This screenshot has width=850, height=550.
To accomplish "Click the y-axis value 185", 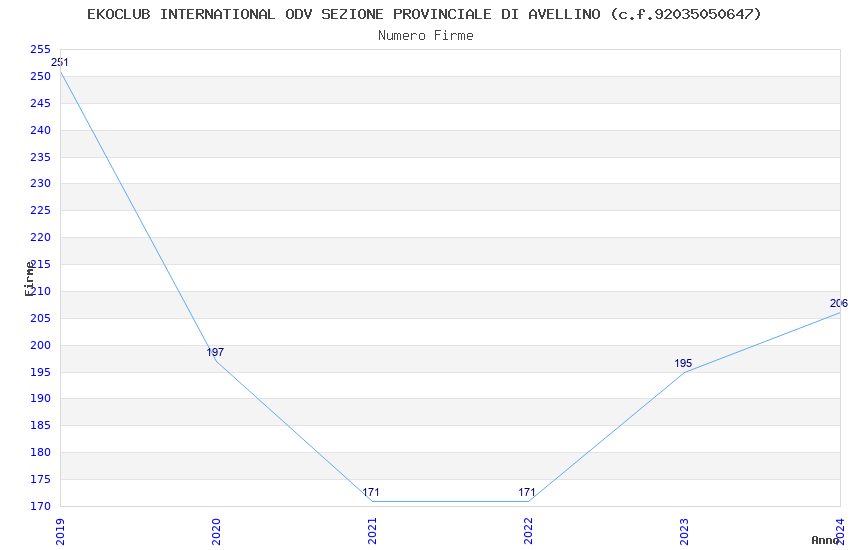I will [x=40, y=425].
